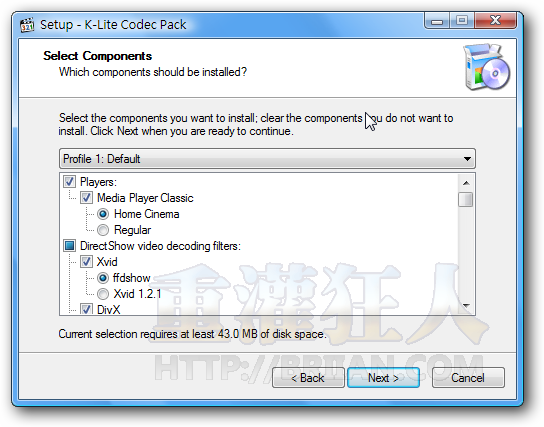The height and width of the screenshot is (427, 544).
Task: Uncheck the Xvid component
Action: [x=86, y=262]
